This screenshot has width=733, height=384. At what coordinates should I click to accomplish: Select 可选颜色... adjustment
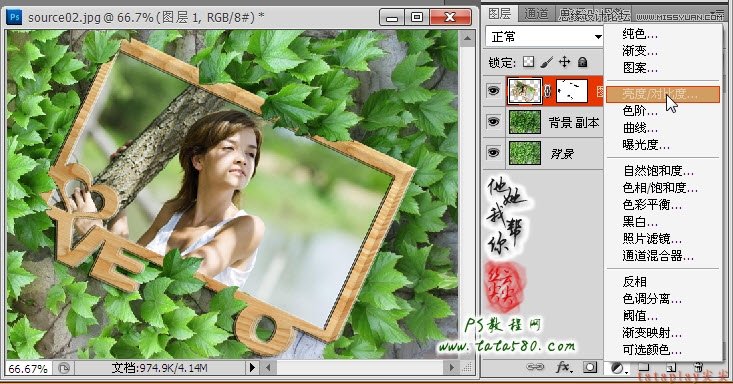pyautogui.click(x=652, y=349)
